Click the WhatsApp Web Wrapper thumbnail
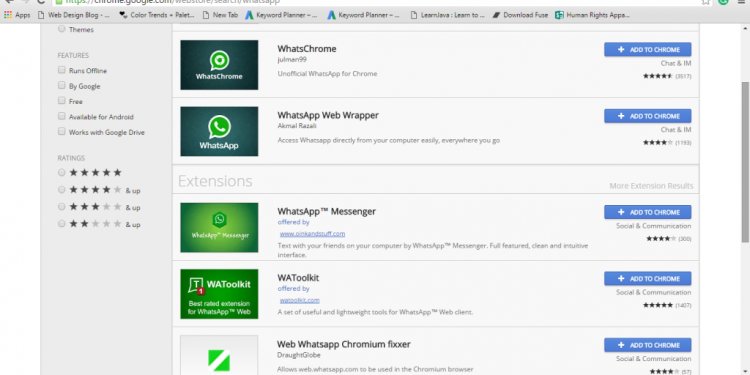The height and width of the screenshot is (375, 750). (219, 131)
